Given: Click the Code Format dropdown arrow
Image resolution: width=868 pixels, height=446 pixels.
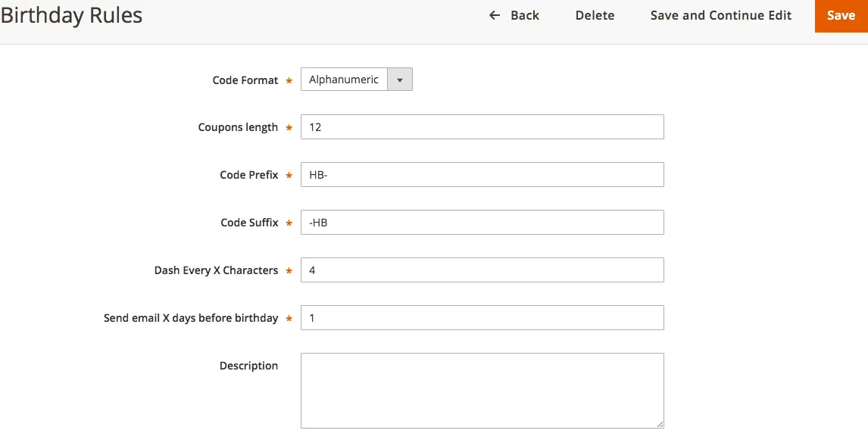Looking at the screenshot, I should [x=400, y=80].
